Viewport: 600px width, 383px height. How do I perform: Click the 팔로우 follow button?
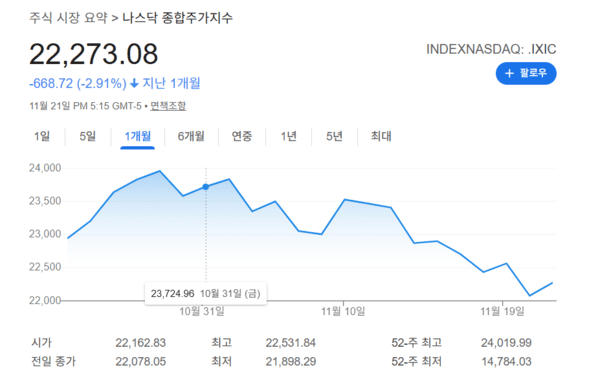pos(526,73)
